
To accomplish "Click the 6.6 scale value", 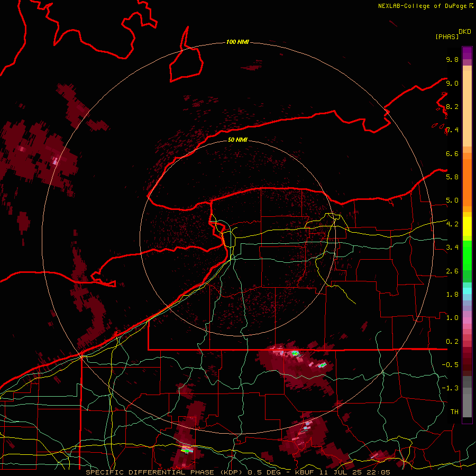I will 452,153.
